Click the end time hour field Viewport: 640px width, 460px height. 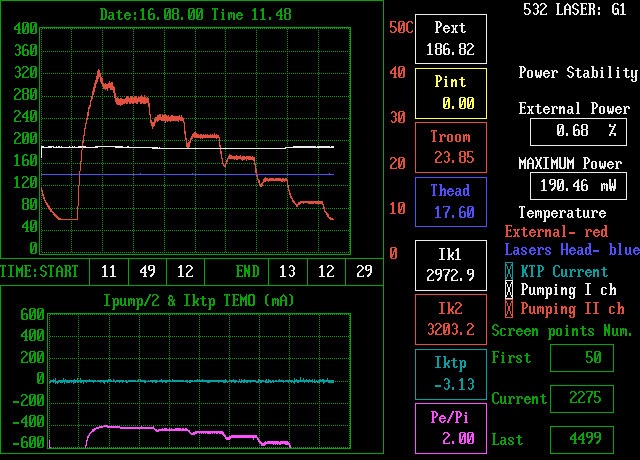(287, 271)
